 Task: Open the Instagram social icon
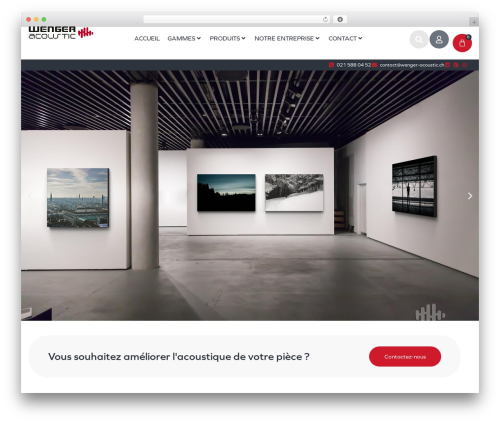click(x=464, y=65)
